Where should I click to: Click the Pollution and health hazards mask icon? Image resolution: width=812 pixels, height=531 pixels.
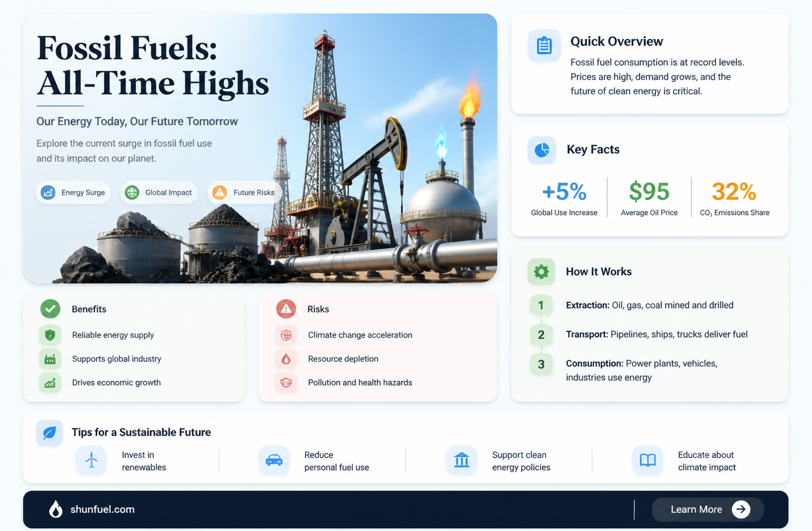286,383
